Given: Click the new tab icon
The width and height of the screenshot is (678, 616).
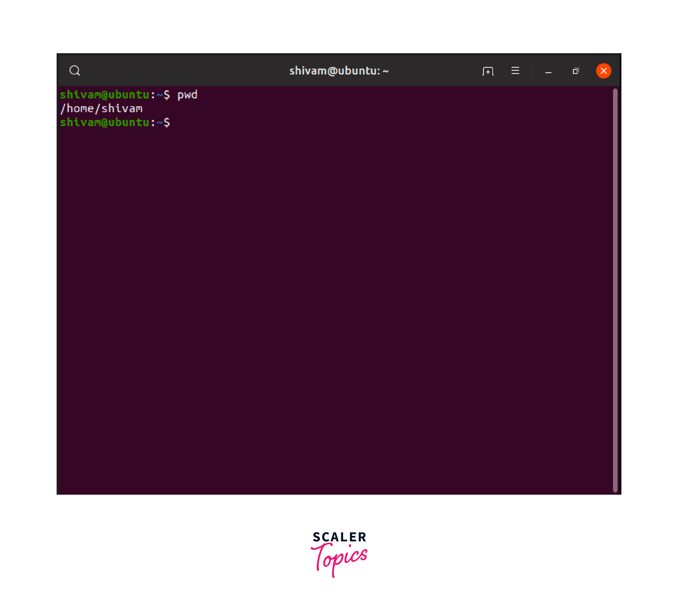Looking at the screenshot, I should (488, 71).
